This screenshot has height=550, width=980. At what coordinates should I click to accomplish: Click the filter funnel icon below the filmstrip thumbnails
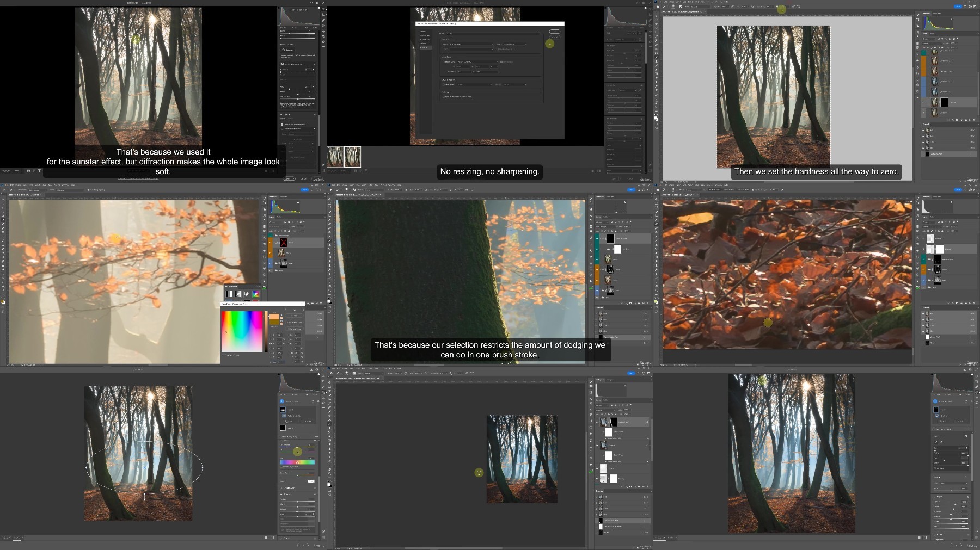(x=366, y=171)
